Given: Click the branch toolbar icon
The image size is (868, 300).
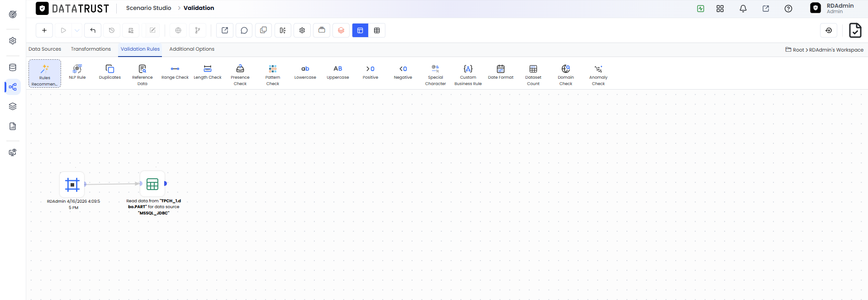Looking at the screenshot, I should (198, 30).
